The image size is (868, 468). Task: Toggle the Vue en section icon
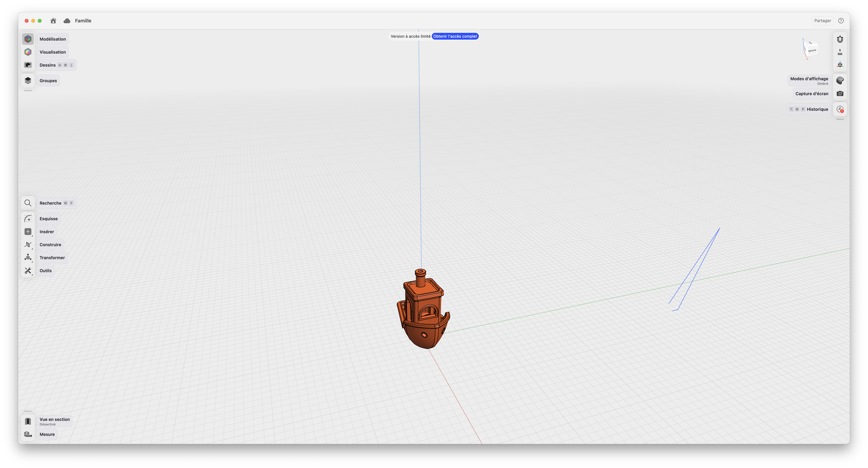coord(28,421)
